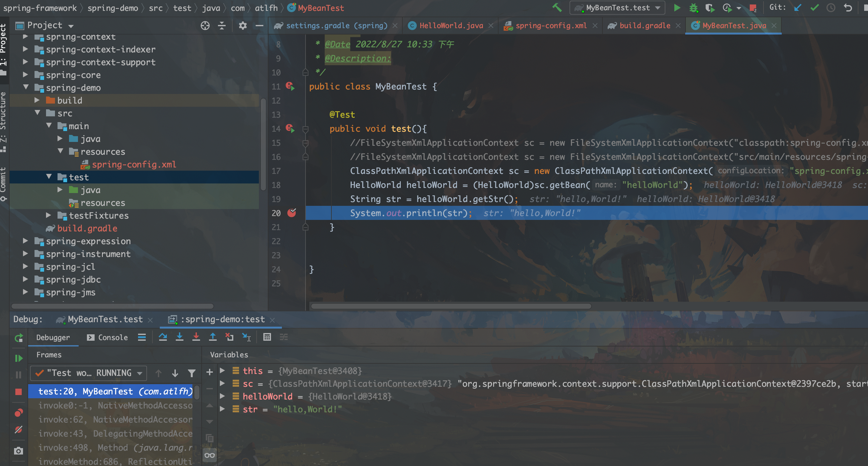The image size is (868, 466).
Task: Click the Evaluate Expression calculator icon
Action: tap(267, 337)
